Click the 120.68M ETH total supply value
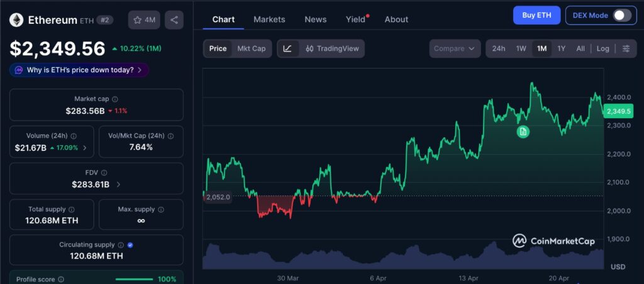644x284 pixels. [x=52, y=221]
